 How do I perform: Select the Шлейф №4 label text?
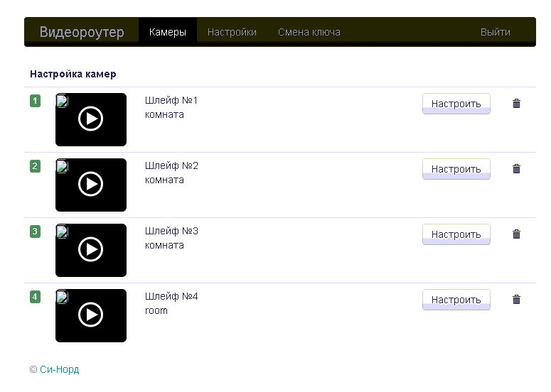tap(171, 296)
